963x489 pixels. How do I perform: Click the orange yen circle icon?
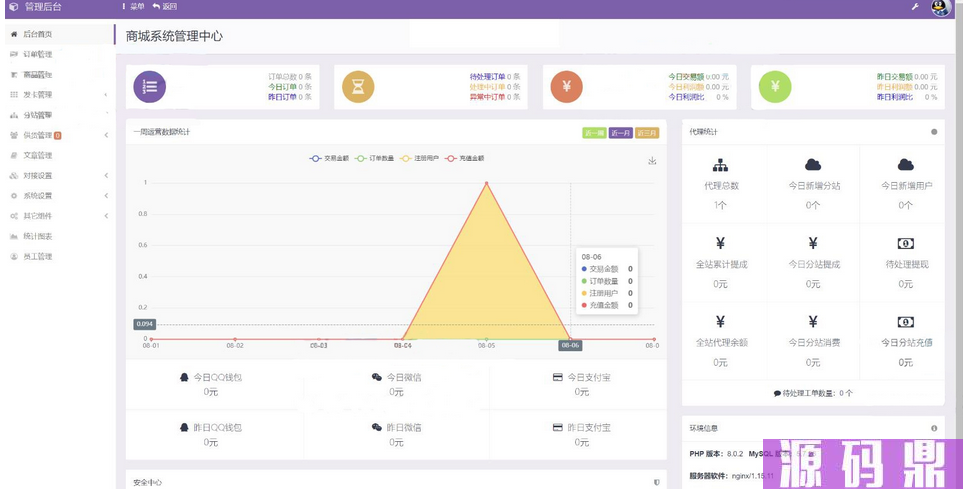click(566, 87)
